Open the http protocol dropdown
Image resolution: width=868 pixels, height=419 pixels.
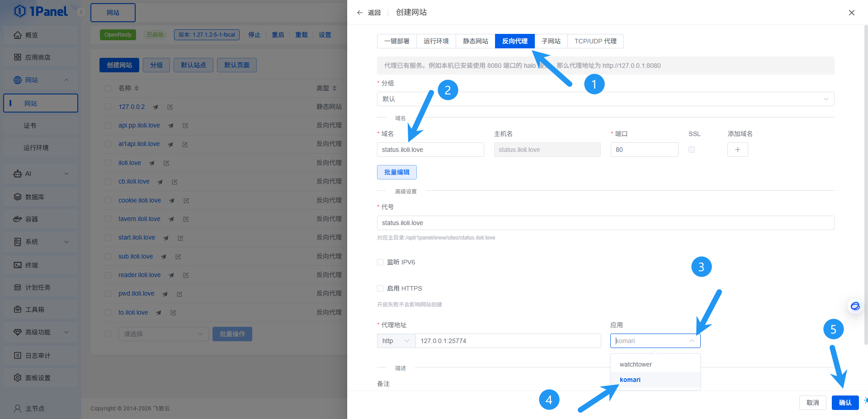(396, 341)
